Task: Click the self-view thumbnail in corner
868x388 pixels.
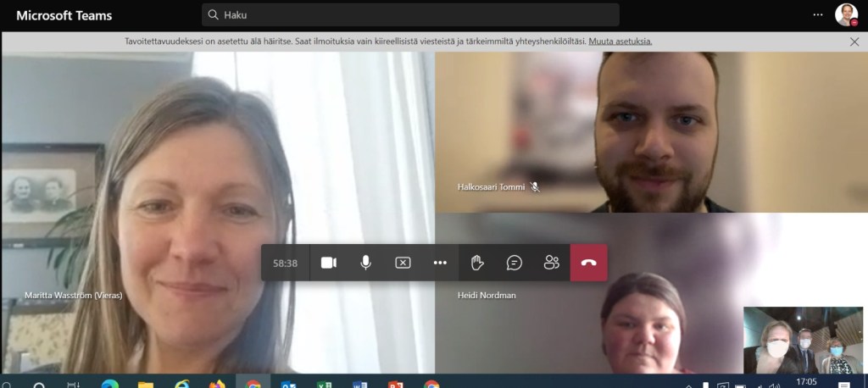Action: point(803,341)
